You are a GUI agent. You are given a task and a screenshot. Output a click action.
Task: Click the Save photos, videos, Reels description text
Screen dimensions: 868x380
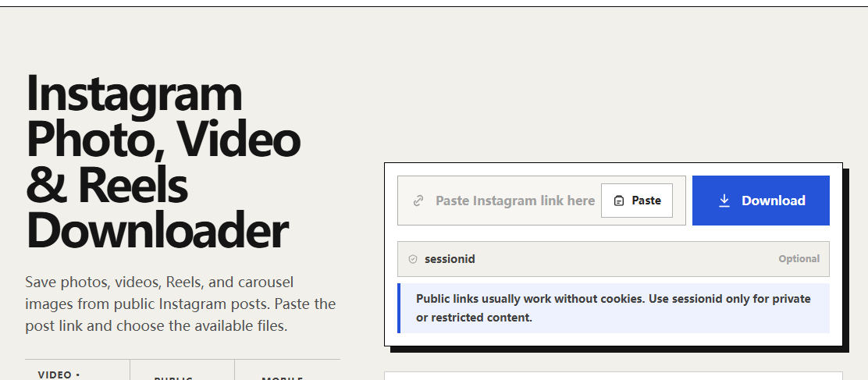click(x=180, y=304)
